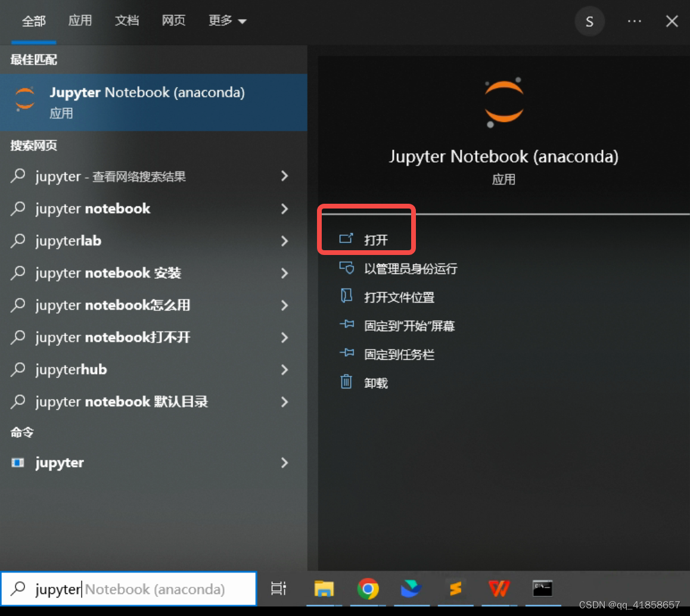
Task: Expand the 更多 dropdown filter
Action: pyautogui.click(x=227, y=21)
